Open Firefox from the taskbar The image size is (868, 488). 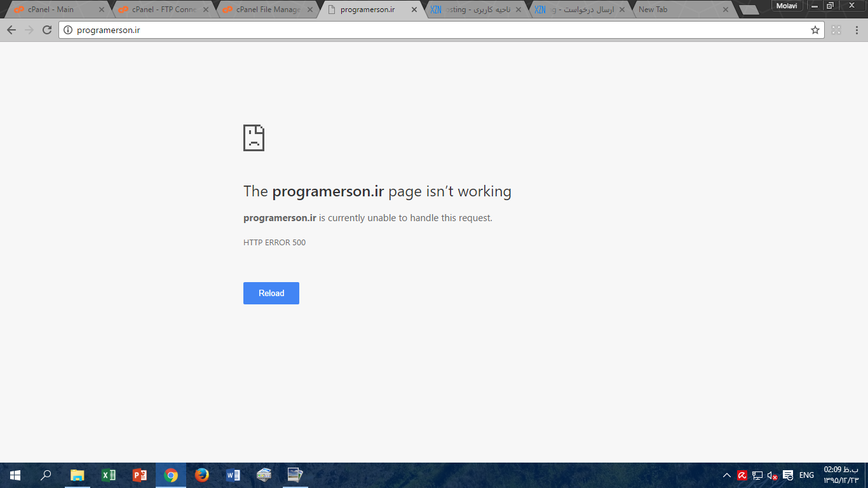tap(202, 475)
